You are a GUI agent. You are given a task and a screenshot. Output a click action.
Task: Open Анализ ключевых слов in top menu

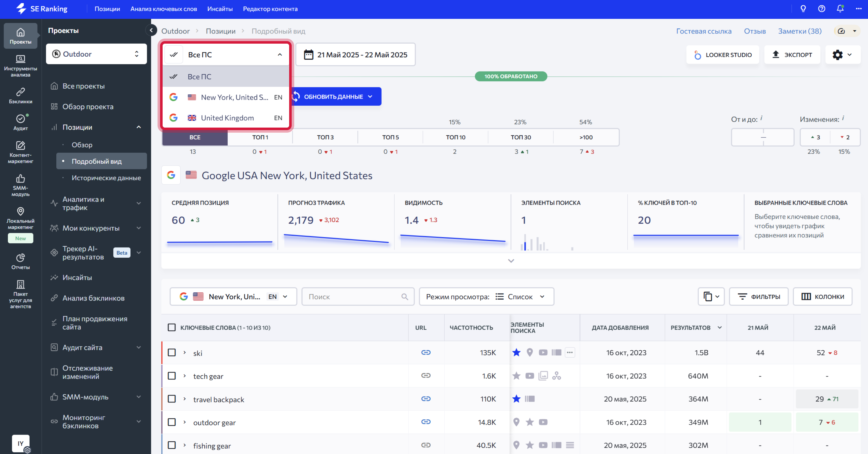pos(164,9)
